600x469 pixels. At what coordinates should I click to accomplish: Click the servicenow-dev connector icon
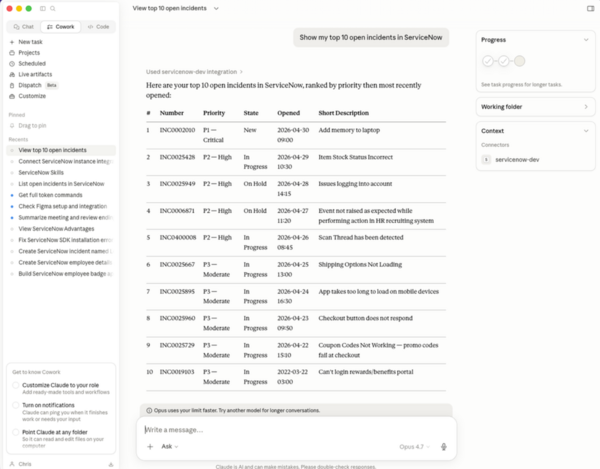coord(486,160)
